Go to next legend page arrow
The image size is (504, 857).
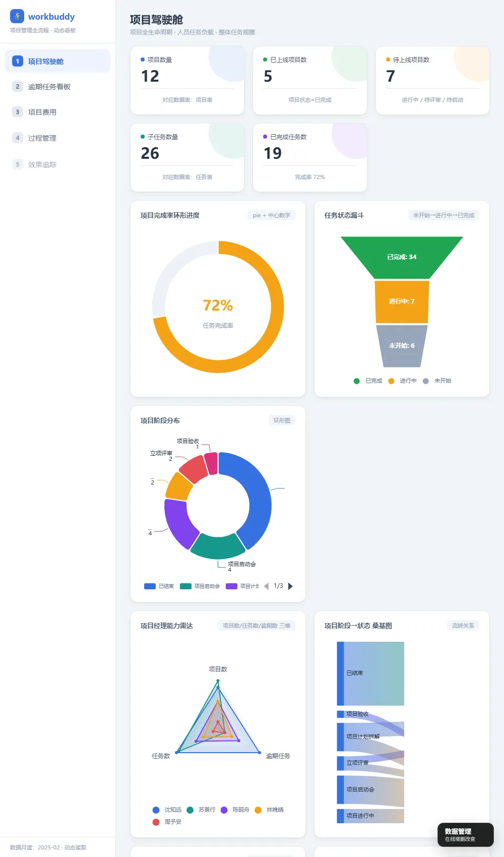(x=290, y=586)
